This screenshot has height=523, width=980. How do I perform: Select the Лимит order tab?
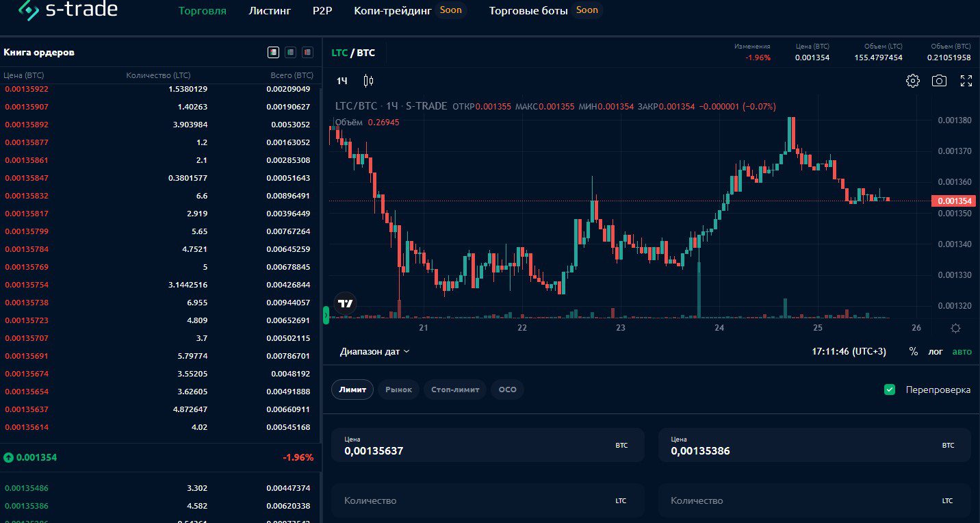pos(352,390)
